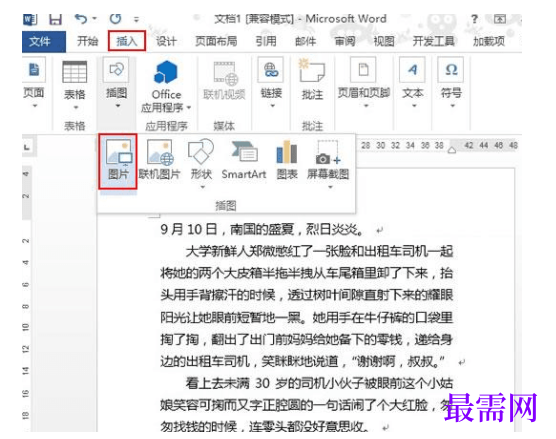Expand the 表格 table dropdown arrow

tap(75, 107)
